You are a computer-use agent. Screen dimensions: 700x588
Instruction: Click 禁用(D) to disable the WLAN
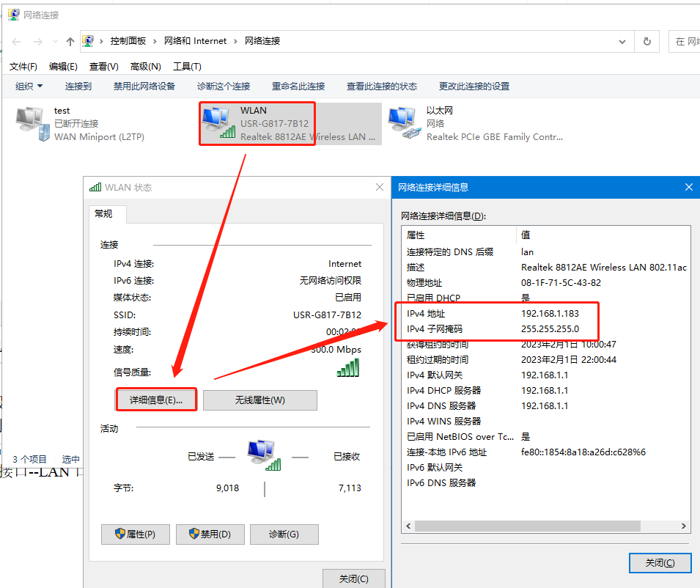(210, 534)
